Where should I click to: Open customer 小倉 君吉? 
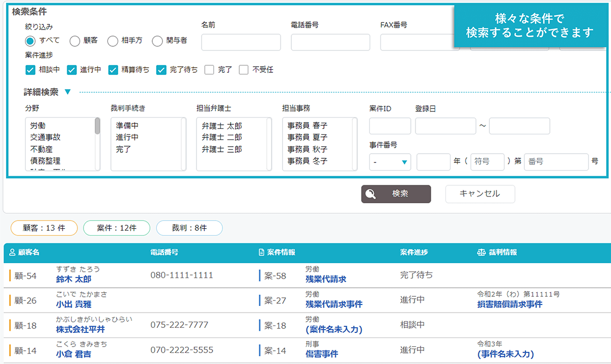74,354
